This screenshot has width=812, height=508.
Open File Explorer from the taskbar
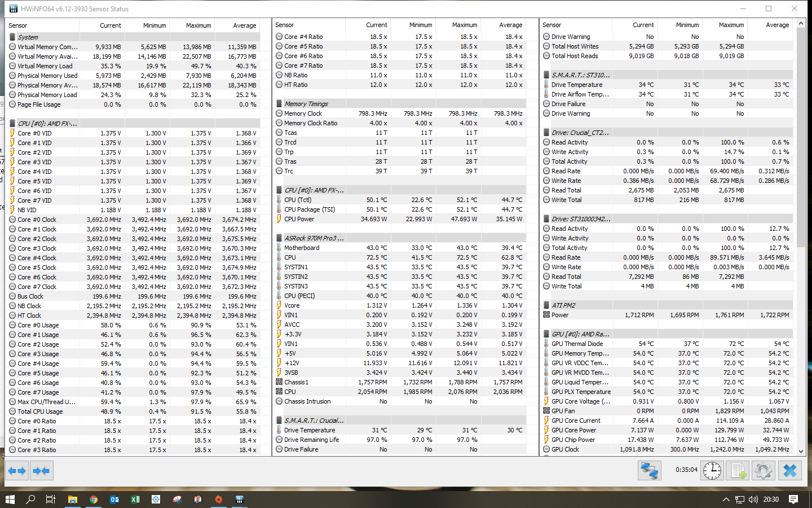[72, 499]
